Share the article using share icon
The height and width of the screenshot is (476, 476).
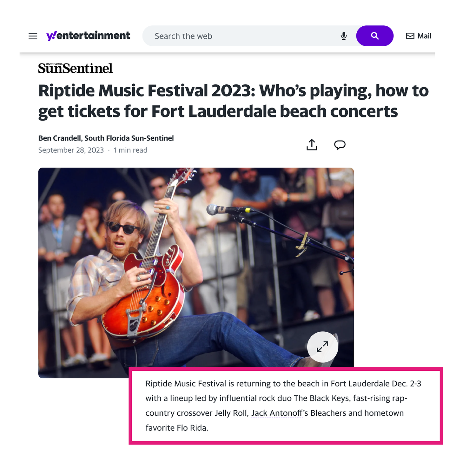(x=312, y=145)
